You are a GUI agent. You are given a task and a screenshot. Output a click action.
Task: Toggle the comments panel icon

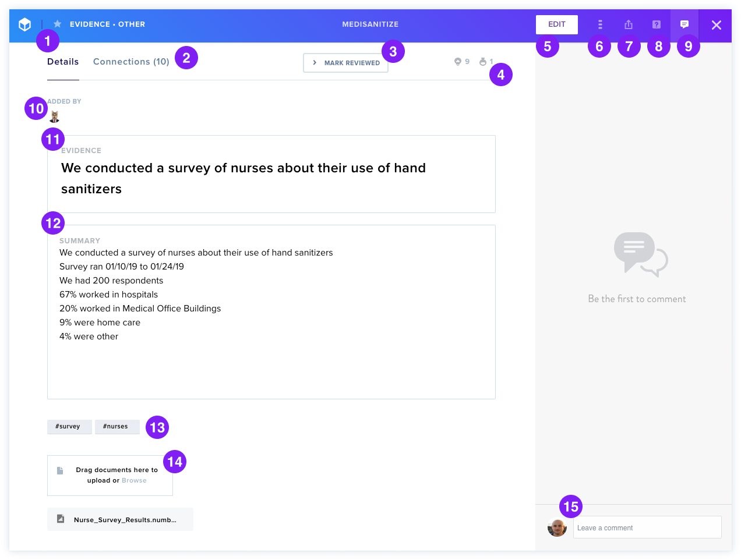[x=684, y=24]
